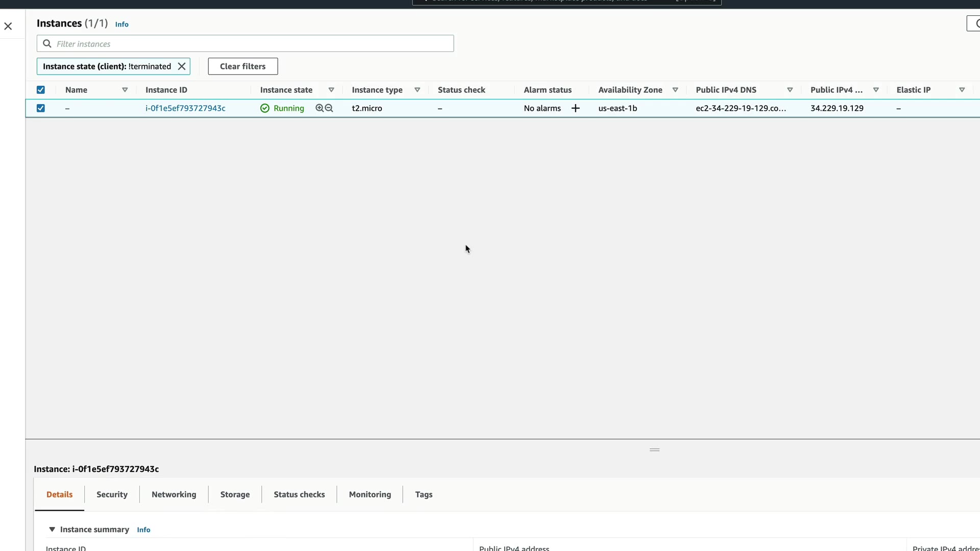The image size is (980, 551).
Task: Click the plus icon next to No alarms
Action: point(575,108)
